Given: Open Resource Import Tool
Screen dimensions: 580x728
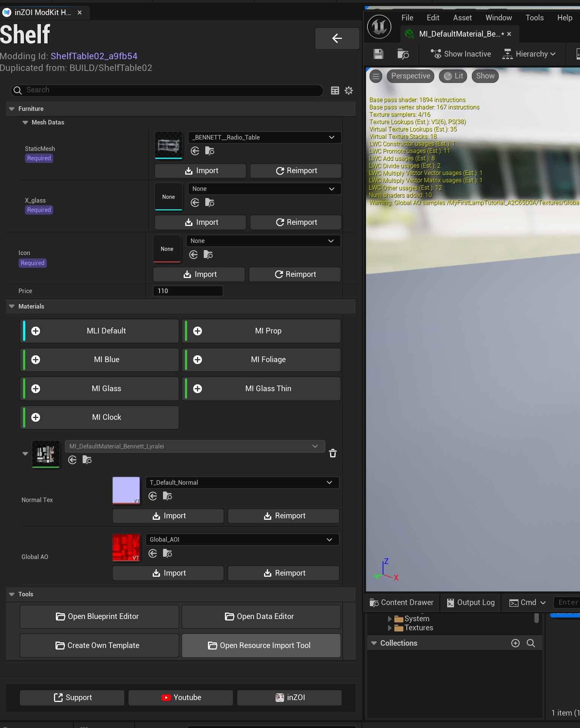Looking at the screenshot, I should [261, 646].
